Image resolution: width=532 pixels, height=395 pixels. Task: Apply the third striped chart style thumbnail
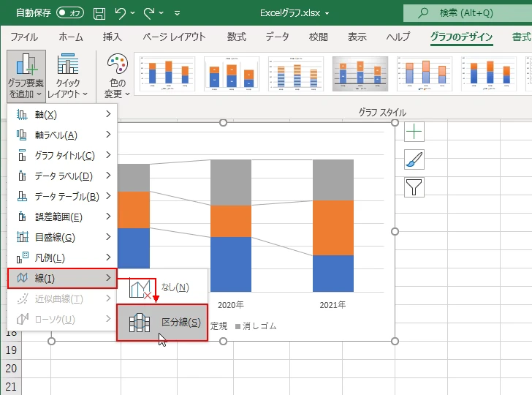click(x=296, y=74)
